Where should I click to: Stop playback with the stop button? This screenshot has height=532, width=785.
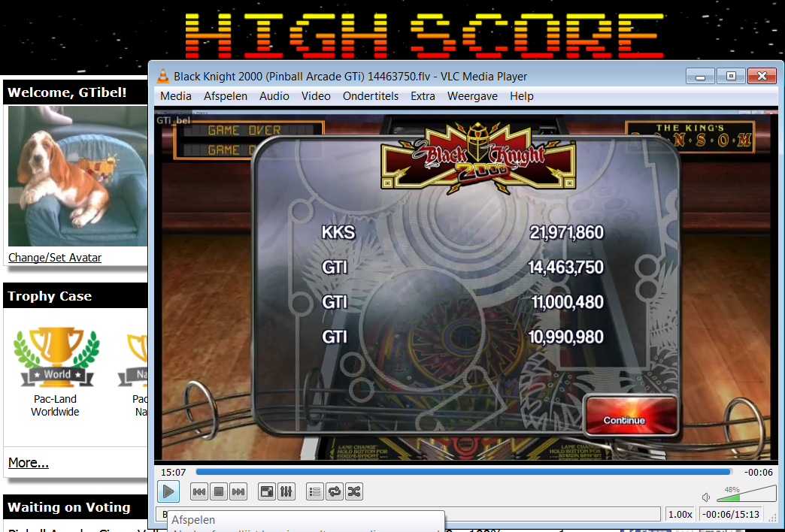click(x=219, y=491)
